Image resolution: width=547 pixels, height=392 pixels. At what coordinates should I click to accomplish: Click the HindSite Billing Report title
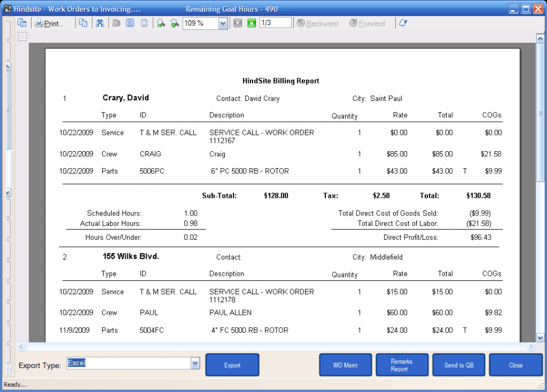coord(281,81)
